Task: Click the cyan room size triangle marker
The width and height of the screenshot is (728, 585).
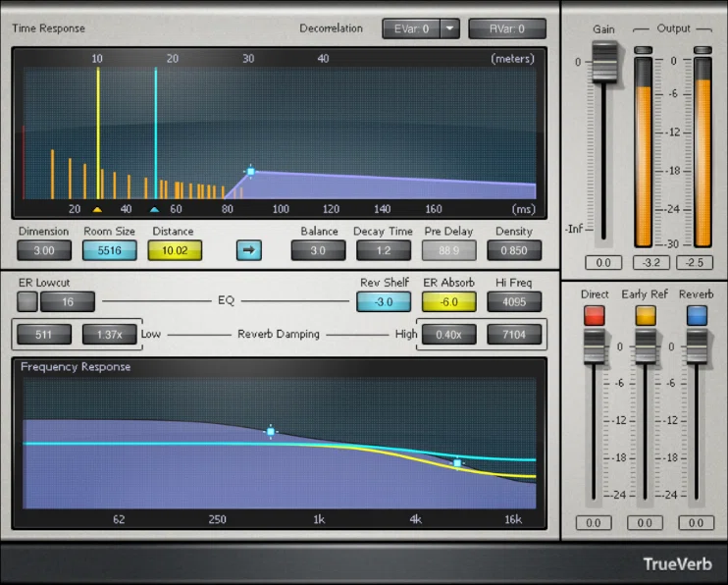Action: (x=155, y=209)
